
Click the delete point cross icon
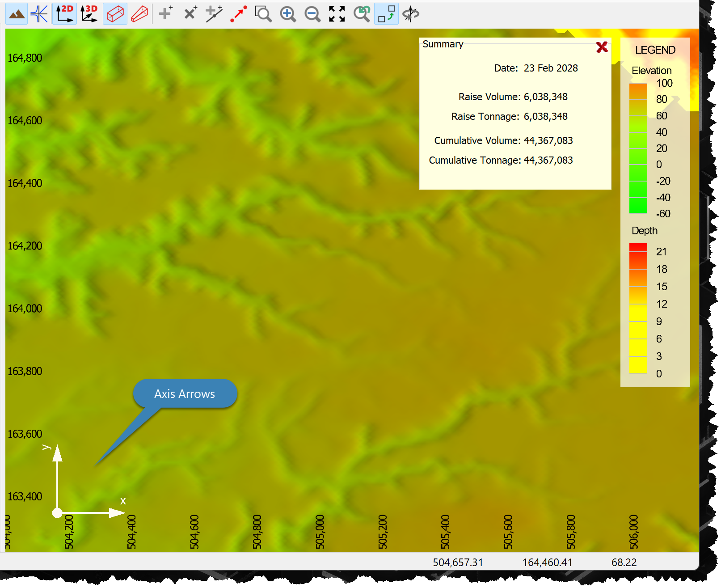click(190, 14)
